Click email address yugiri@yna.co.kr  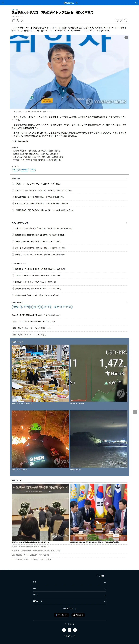(x=20, y=141)
